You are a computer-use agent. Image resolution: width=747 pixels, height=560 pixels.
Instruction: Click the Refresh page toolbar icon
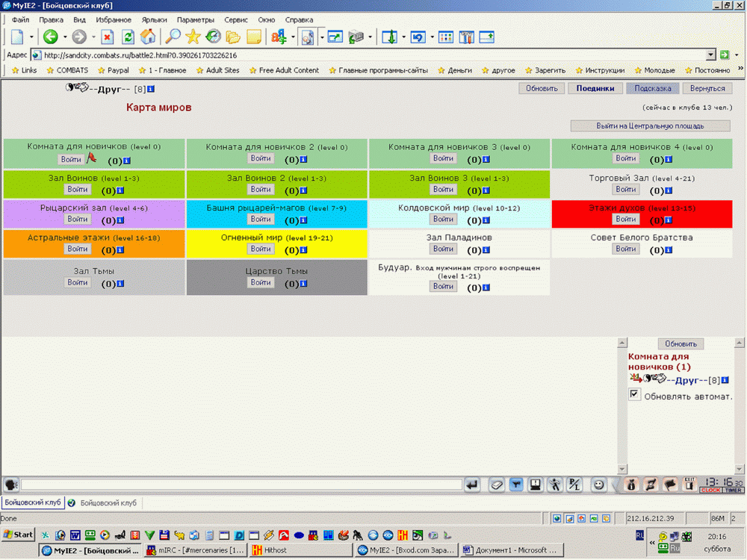point(128,37)
